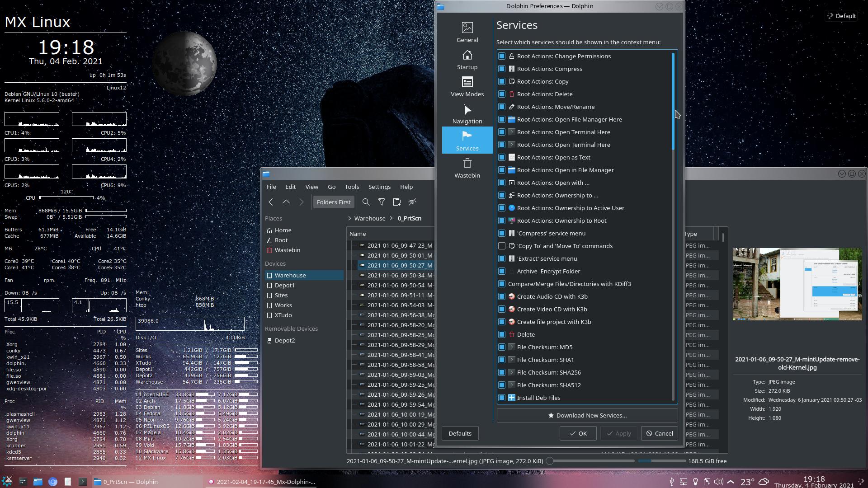Go up one folder in Dolphin
The width and height of the screenshot is (868, 488).
(286, 202)
